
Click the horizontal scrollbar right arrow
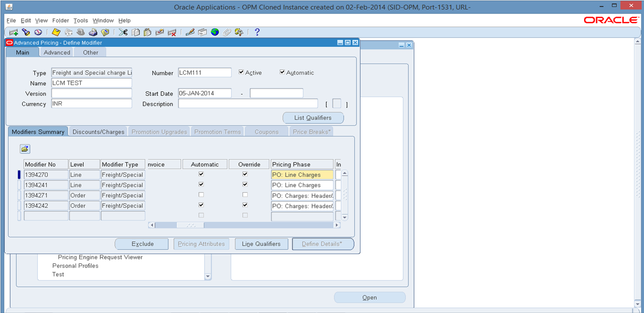pyautogui.click(x=337, y=225)
